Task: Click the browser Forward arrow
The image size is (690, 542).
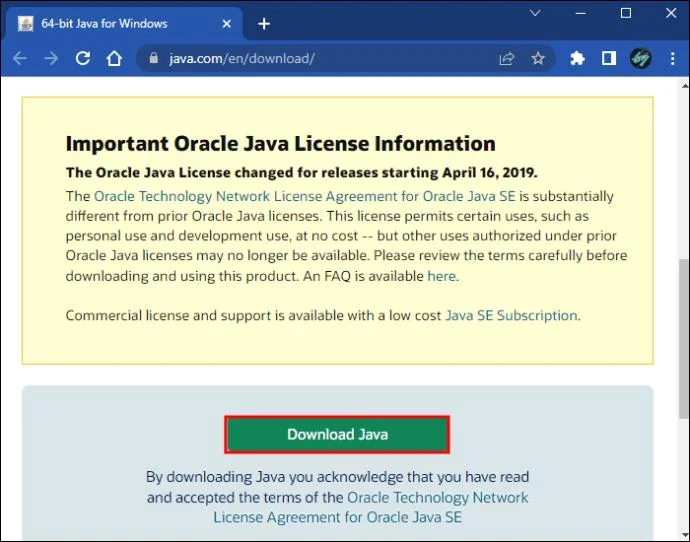Action: click(51, 58)
